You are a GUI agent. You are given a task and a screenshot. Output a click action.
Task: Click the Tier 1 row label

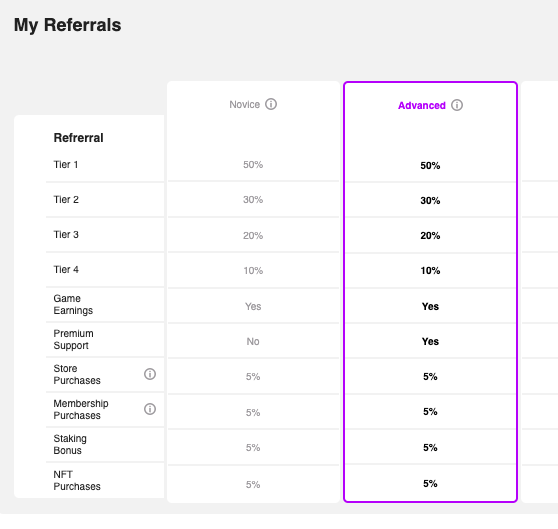(x=66, y=164)
